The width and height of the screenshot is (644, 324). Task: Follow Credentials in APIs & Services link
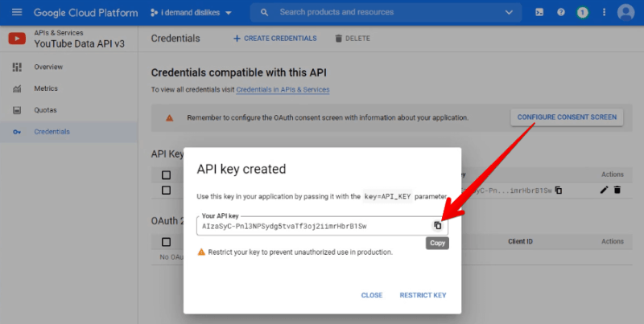click(283, 89)
